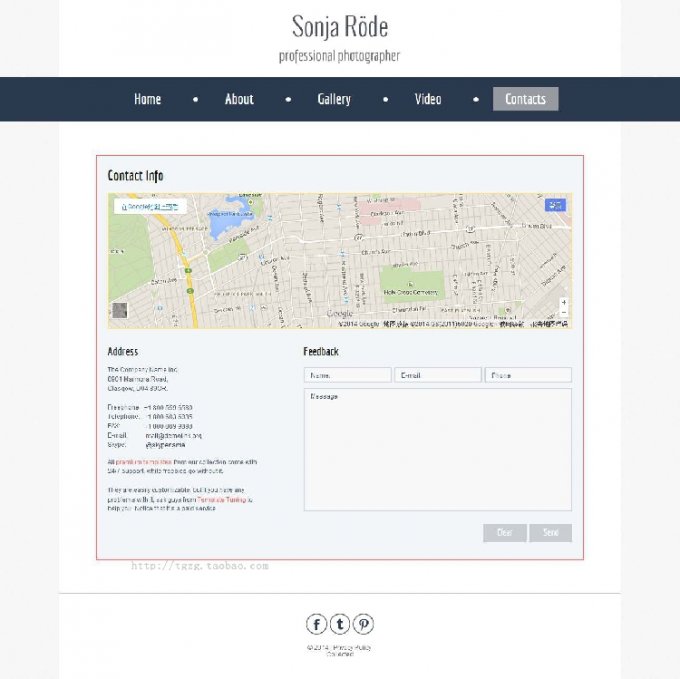Click the satellite view thumbnail on map
Screen dimensions: 680x679
[120, 311]
